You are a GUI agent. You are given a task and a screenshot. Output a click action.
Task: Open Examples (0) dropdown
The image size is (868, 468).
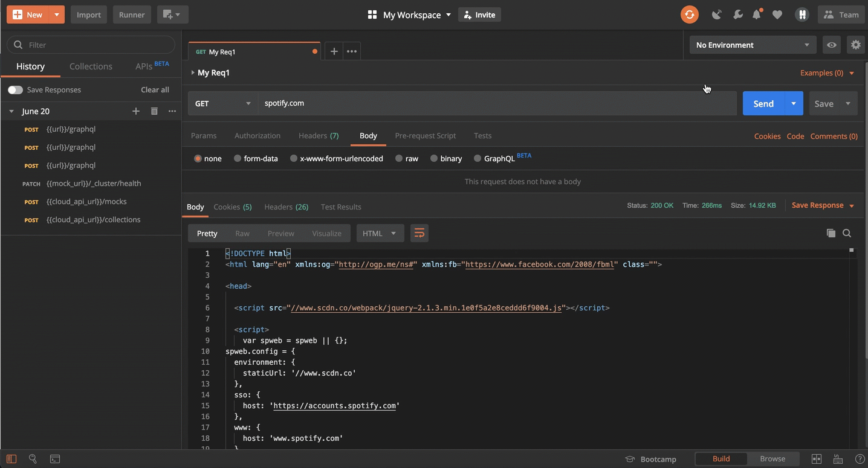pos(827,73)
